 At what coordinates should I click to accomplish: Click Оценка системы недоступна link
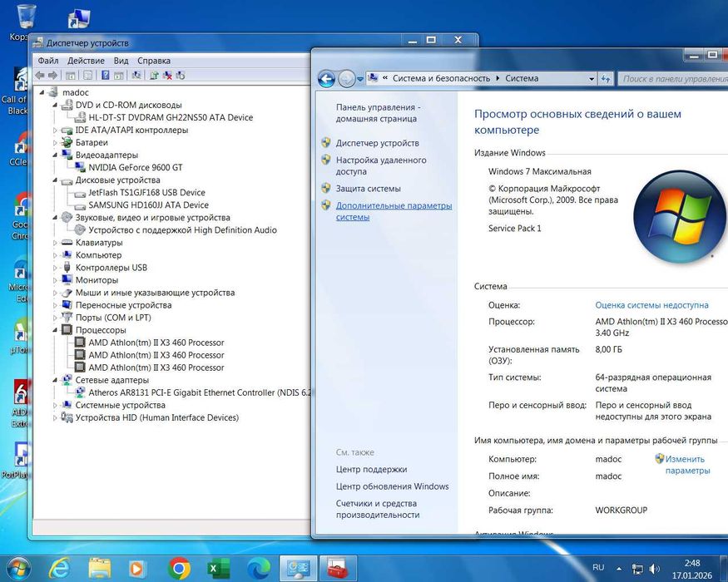tap(651, 305)
